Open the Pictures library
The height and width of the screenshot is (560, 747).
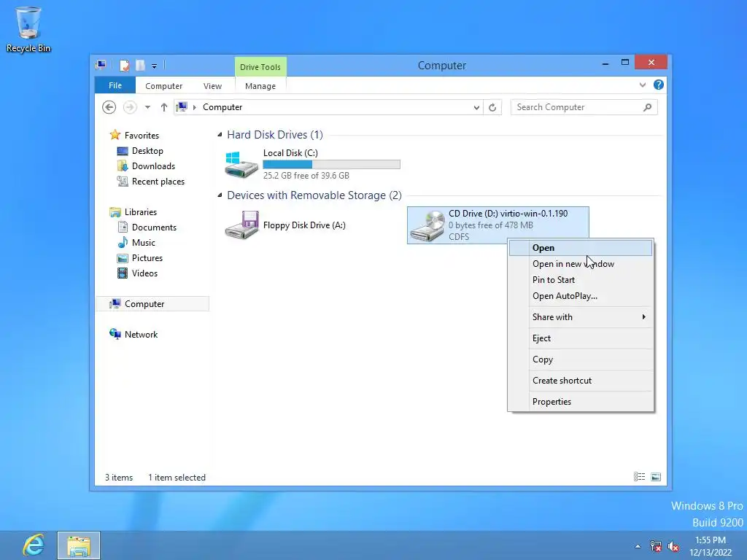pyautogui.click(x=147, y=257)
